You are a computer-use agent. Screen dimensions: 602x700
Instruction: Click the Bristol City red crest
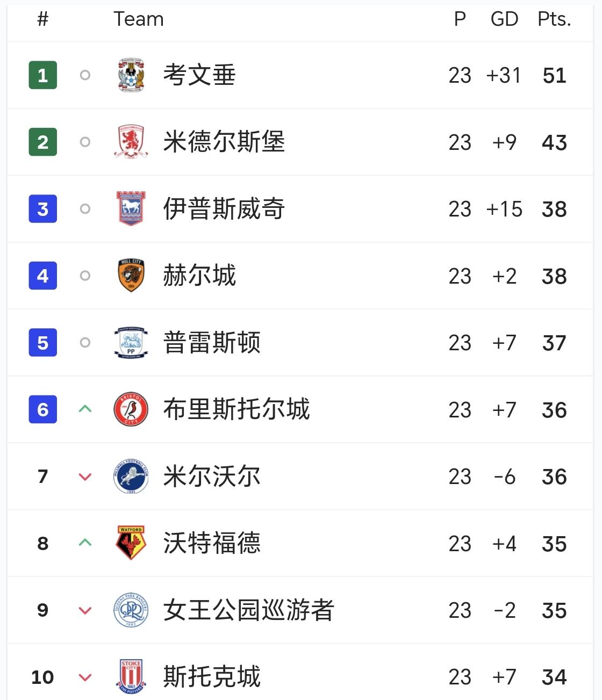coord(131,409)
